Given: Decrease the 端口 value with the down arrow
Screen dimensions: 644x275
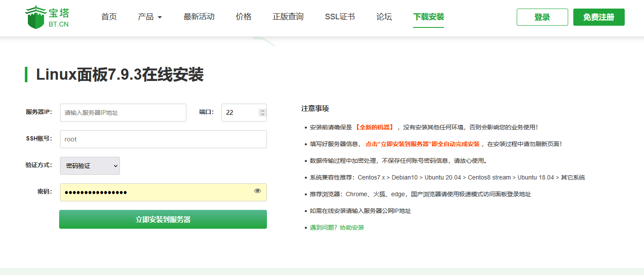Looking at the screenshot, I should click(x=262, y=115).
